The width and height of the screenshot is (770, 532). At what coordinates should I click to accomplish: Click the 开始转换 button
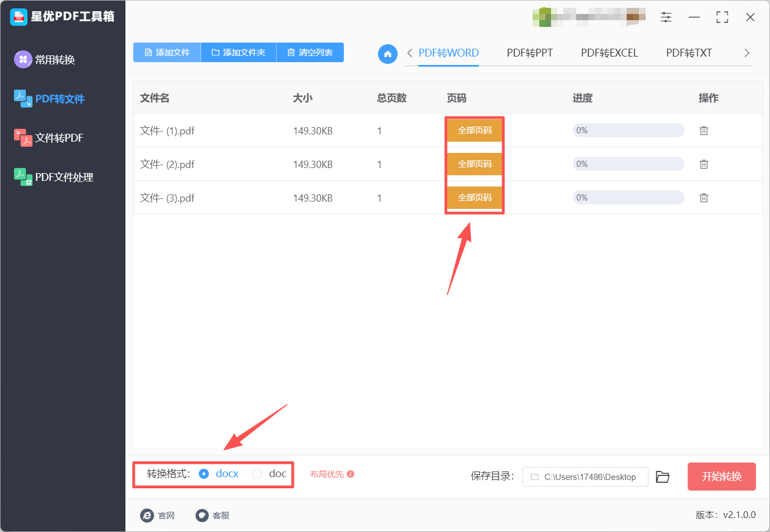(x=722, y=477)
